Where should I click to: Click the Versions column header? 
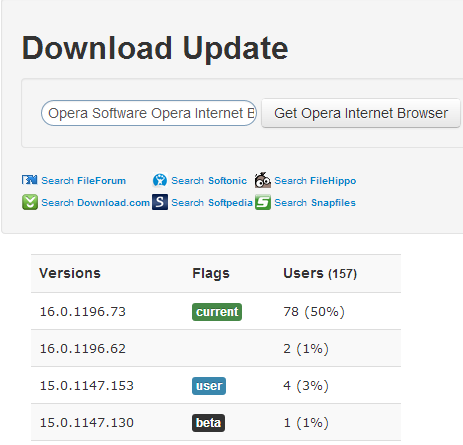pos(70,273)
